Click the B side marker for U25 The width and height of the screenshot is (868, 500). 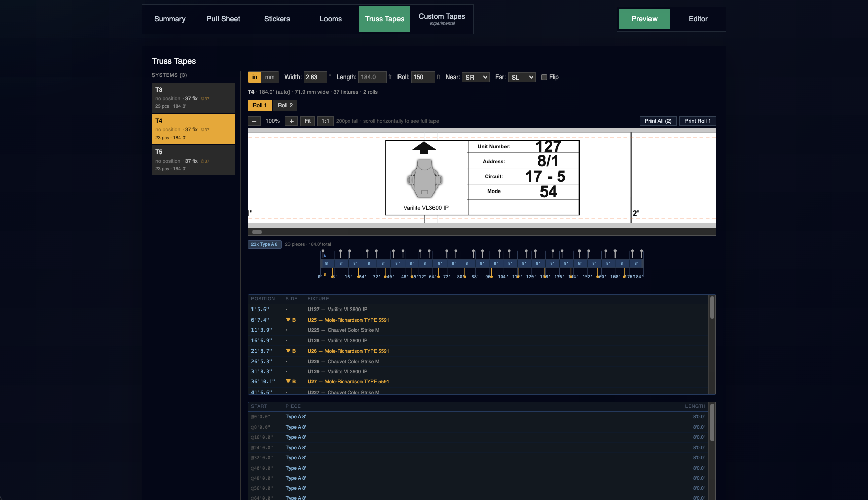click(291, 320)
